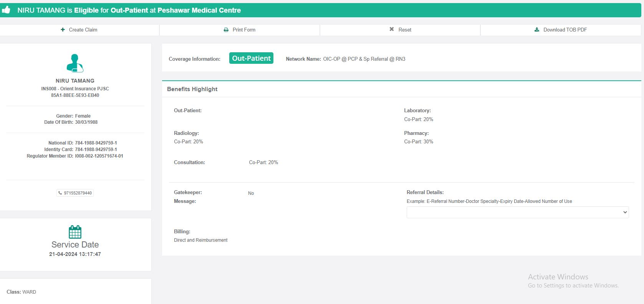Click the Referral Details dropdown arrow
Screen dimensions: 644x304
[x=625, y=212]
